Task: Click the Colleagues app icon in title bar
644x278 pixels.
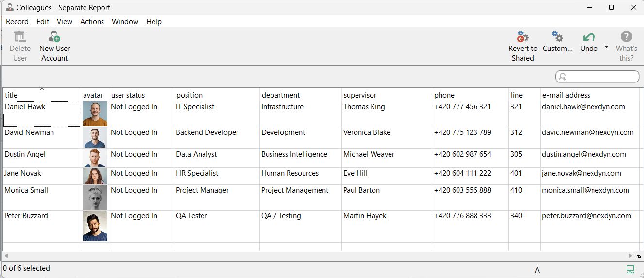Action: pyautogui.click(x=9, y=7)
